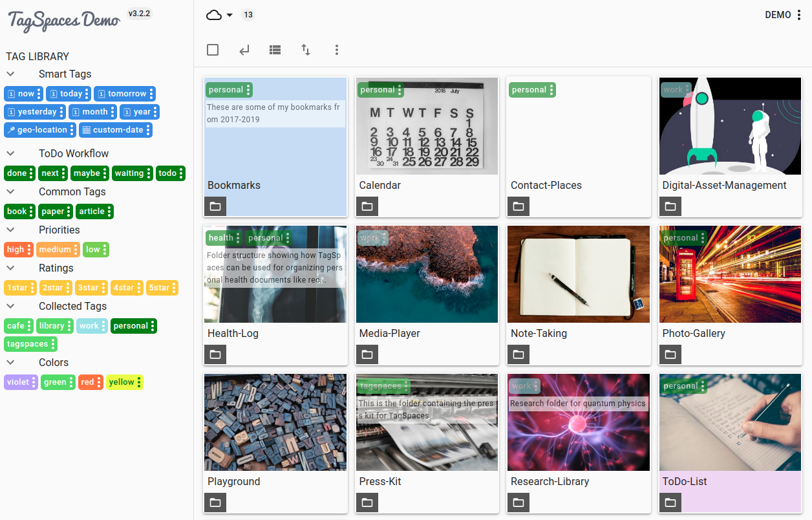
Task: Open options dots on the 'high' tag
Action: click(x=29, y=250)
